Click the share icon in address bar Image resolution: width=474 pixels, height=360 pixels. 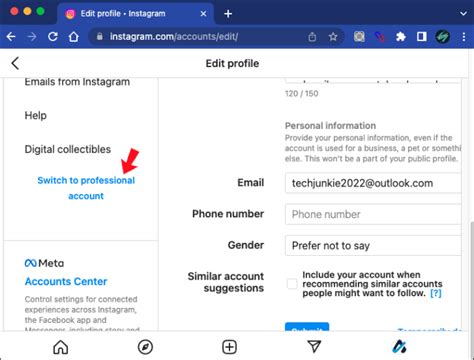tap(312, 36)
